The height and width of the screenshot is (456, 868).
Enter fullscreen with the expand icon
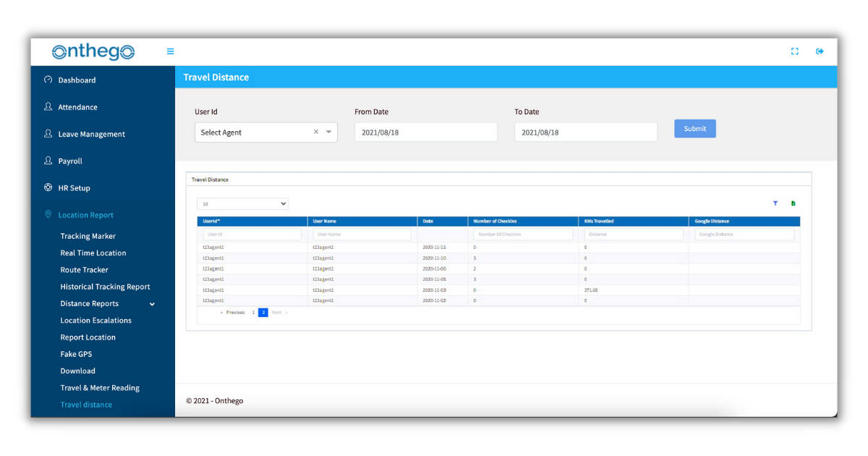[x=794, y=51]
